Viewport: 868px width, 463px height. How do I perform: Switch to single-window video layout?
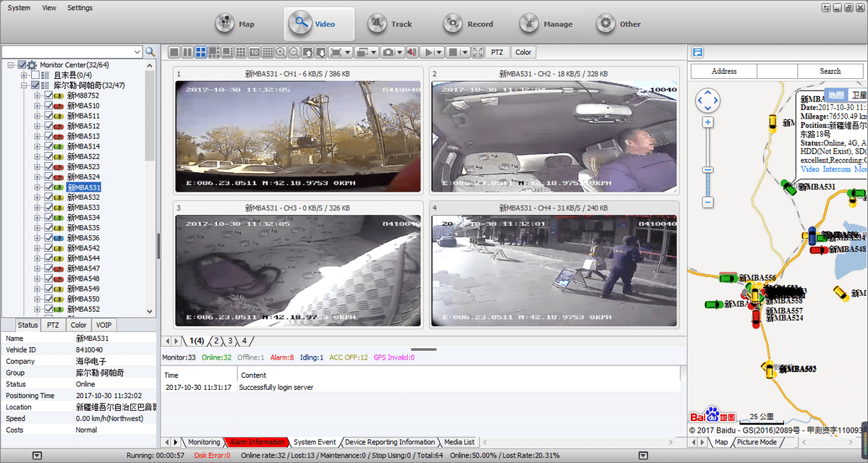coord(174,52)
